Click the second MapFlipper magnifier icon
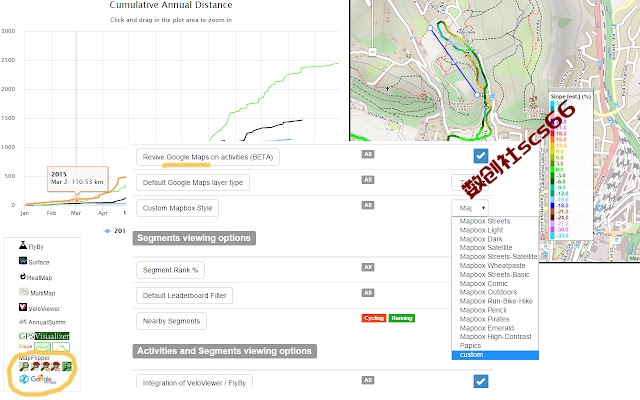The height and width of the screenshot is (400, 640). tap(35, 367)
